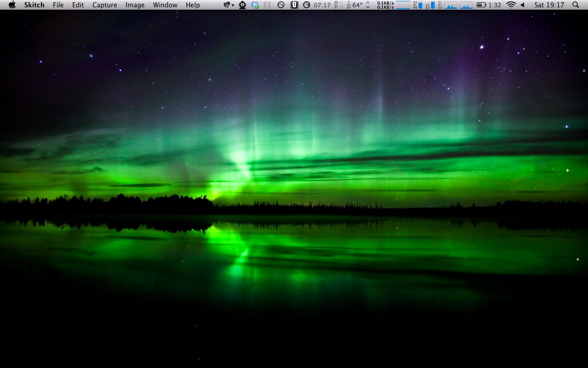588x368 pixels.
Task: Open the Image menu
Action: tap(135, 5)
